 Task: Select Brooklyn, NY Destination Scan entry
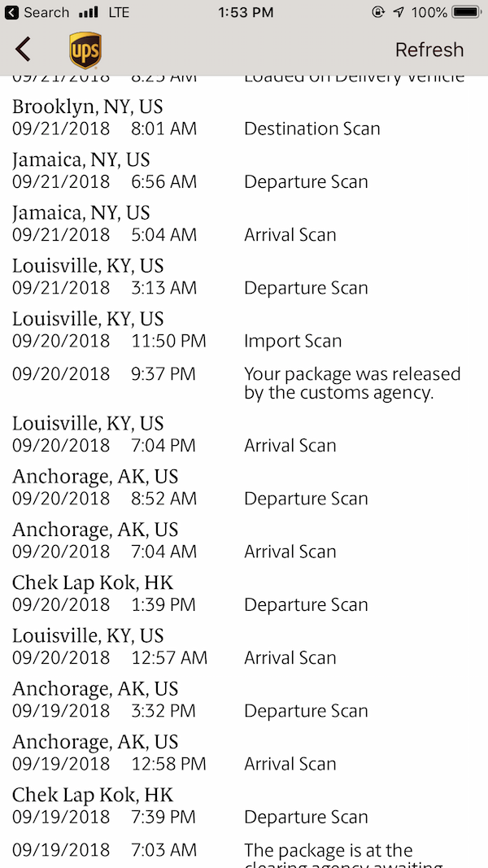[244, 118]
